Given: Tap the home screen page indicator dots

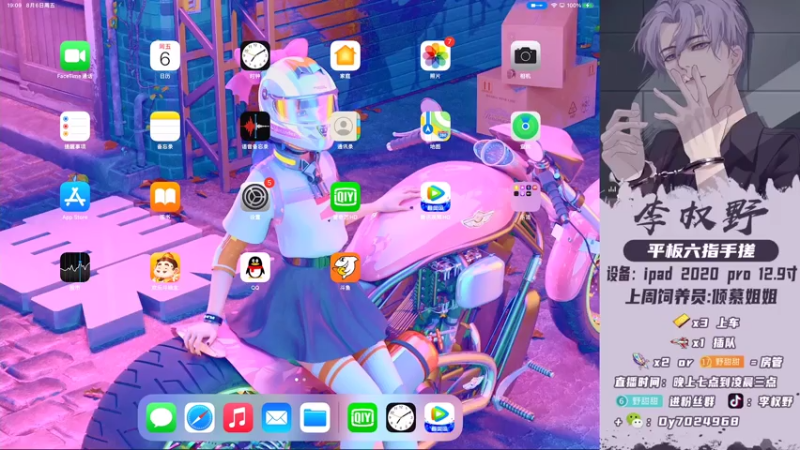Looking at the screenshot, I should click(x=300, y=380).
